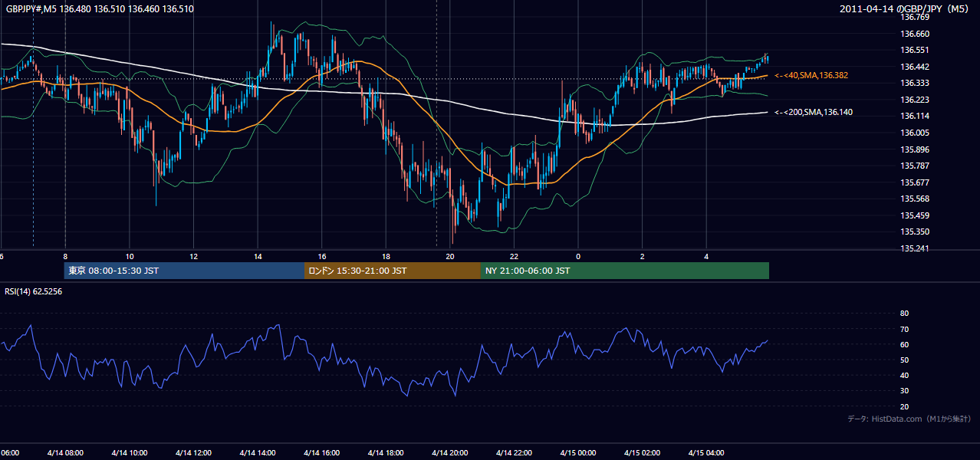Click the HistData.com data source credit

909,419
